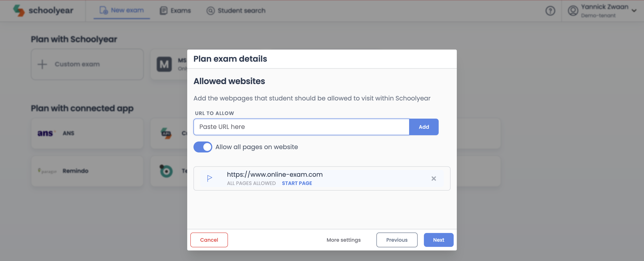Open help via question mark icon
This screenshot has width=644, height=261.
(x=550, y=11)
